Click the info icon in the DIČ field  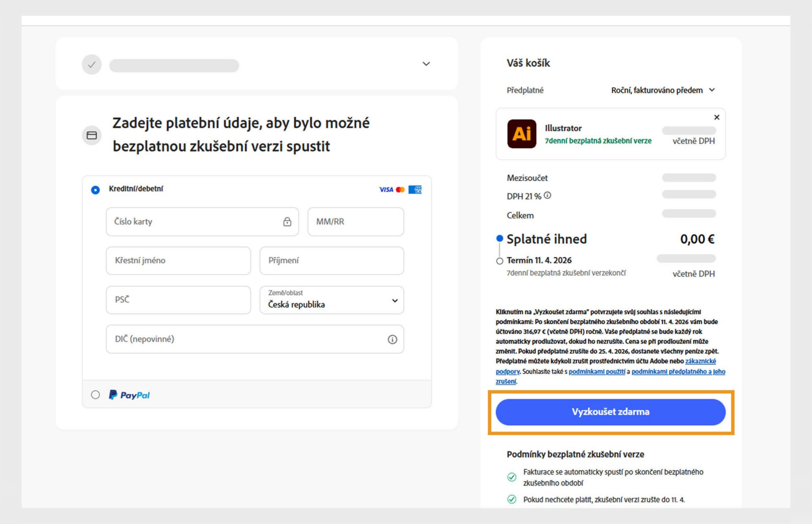tap(392, 339)
